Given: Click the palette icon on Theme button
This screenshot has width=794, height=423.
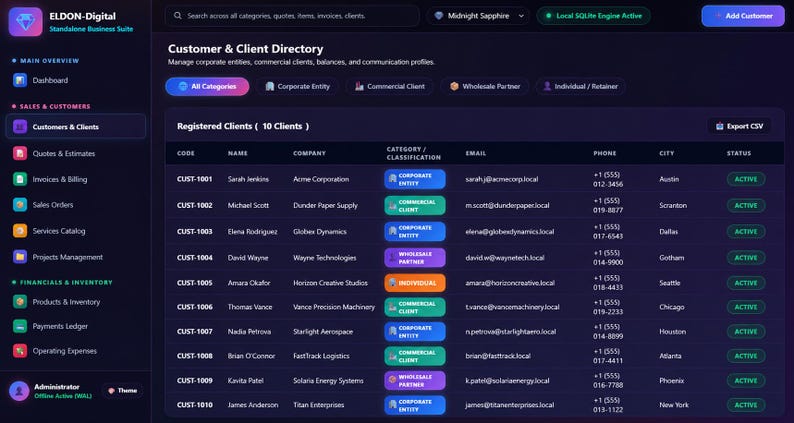Looking at the screenshot, I should tap(111, 391).
